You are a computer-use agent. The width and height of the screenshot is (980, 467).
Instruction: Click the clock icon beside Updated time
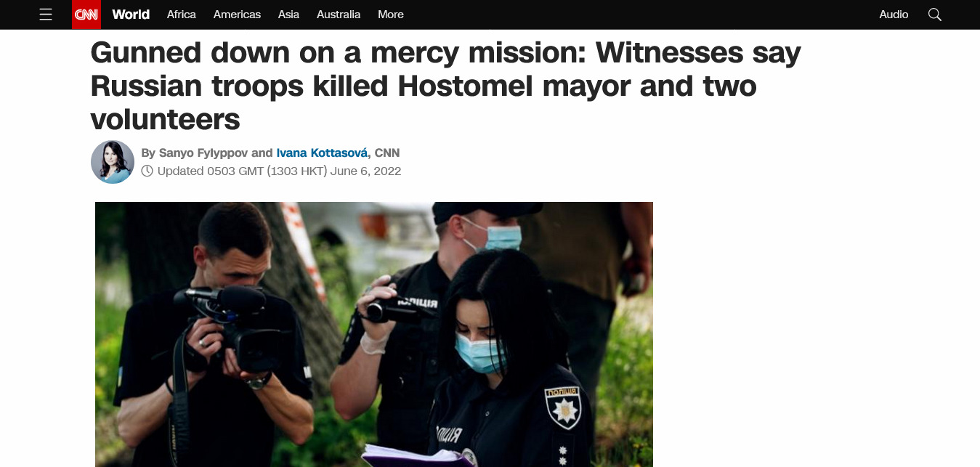147,171
